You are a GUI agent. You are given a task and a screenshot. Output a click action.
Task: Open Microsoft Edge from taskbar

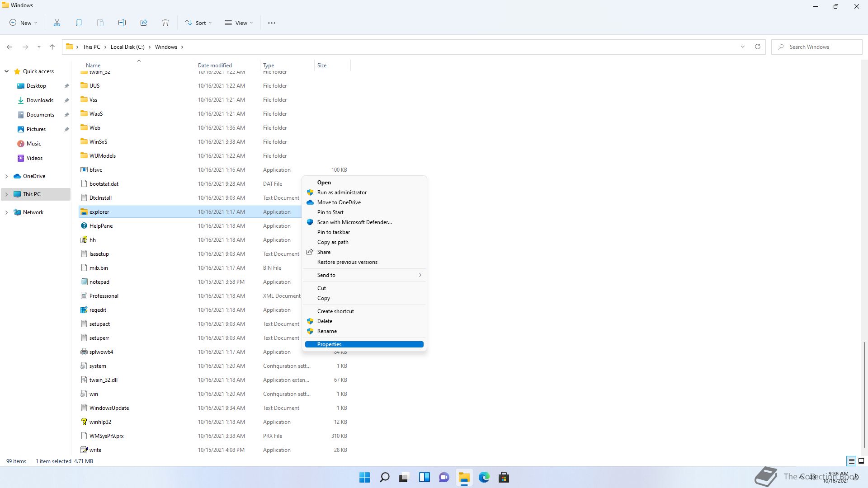tap(484, 477)
